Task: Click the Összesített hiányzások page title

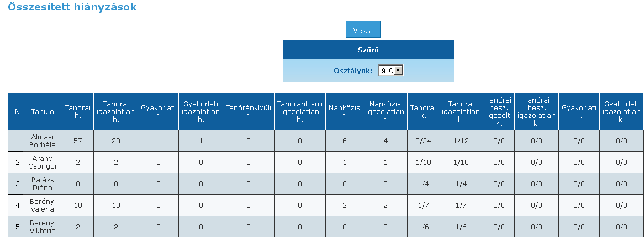Action: 72,7
